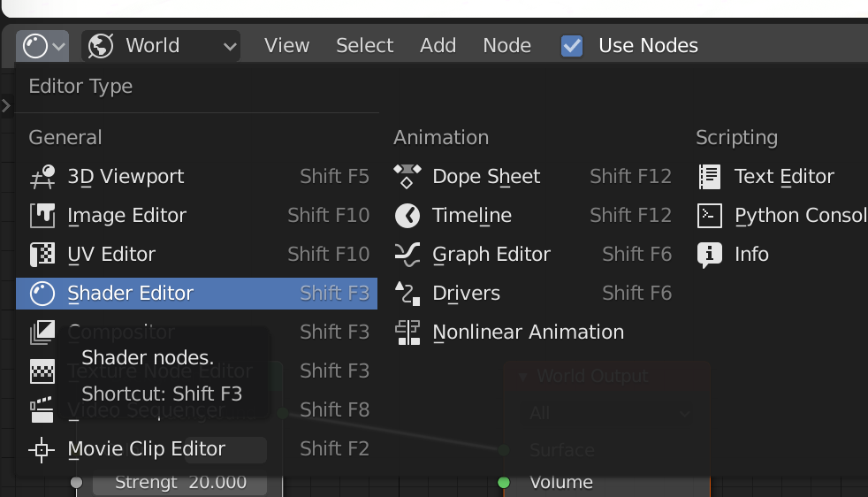This screenshot has width=868, height=497.
Task: Choose Shader Editor from list
Action: [x=196, y=294]
